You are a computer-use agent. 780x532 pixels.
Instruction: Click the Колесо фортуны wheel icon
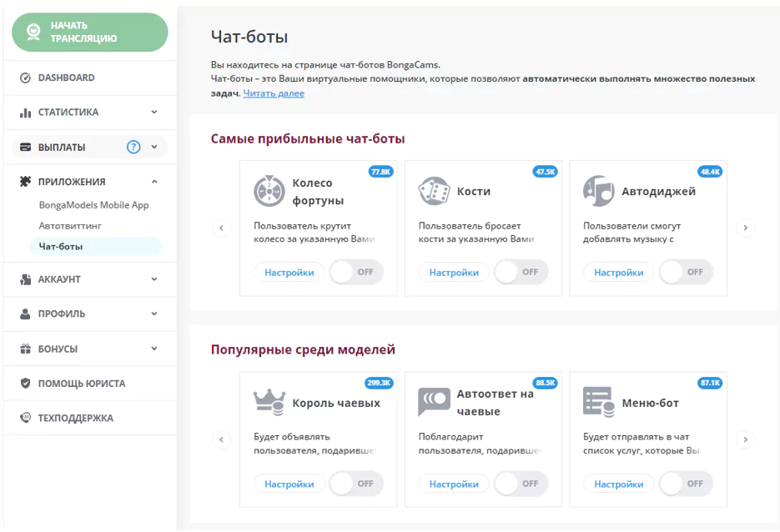coord(269,191)
